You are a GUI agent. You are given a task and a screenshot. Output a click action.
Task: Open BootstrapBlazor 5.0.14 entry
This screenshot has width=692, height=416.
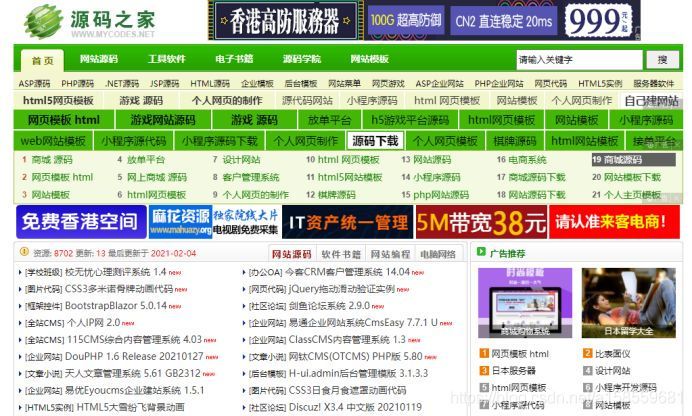tap(116, 306)
